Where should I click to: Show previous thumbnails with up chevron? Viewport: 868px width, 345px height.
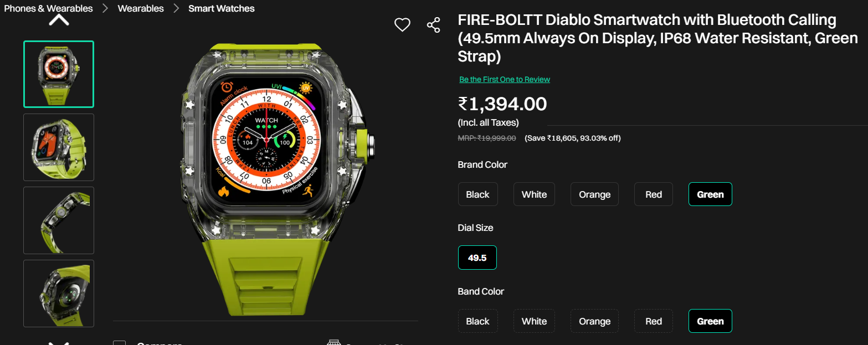click(x=59, y=20)
